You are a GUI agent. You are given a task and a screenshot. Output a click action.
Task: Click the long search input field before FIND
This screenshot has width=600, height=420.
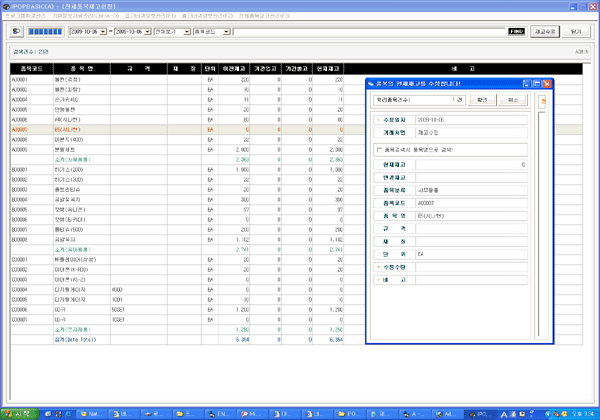pyautogui.click(x=369, y=32)
